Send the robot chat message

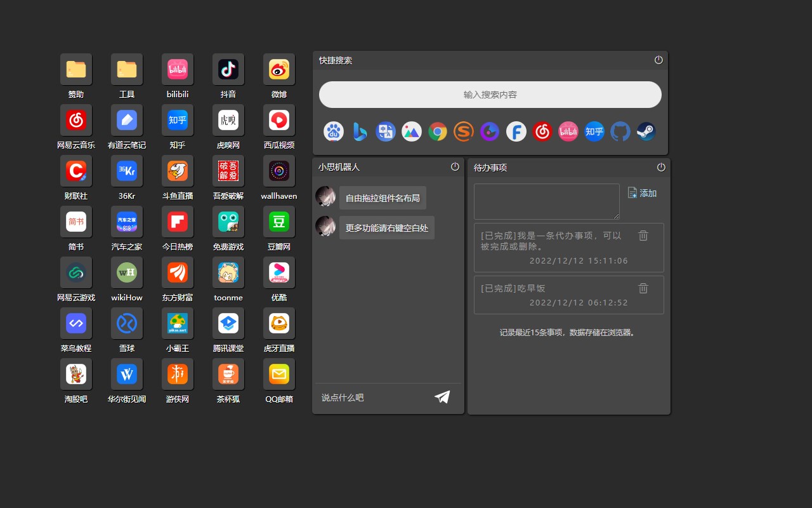pos(442,397)
